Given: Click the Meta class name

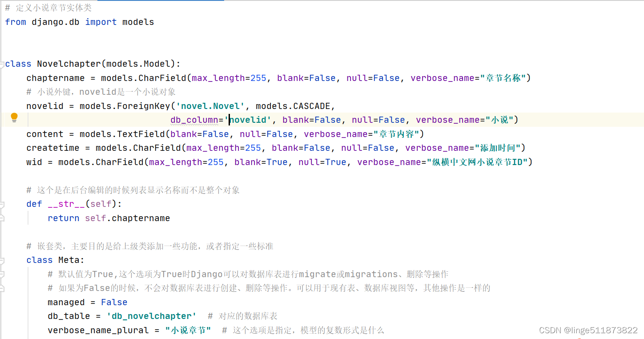Looking at the screenshot, I should (x=69, y=260).
